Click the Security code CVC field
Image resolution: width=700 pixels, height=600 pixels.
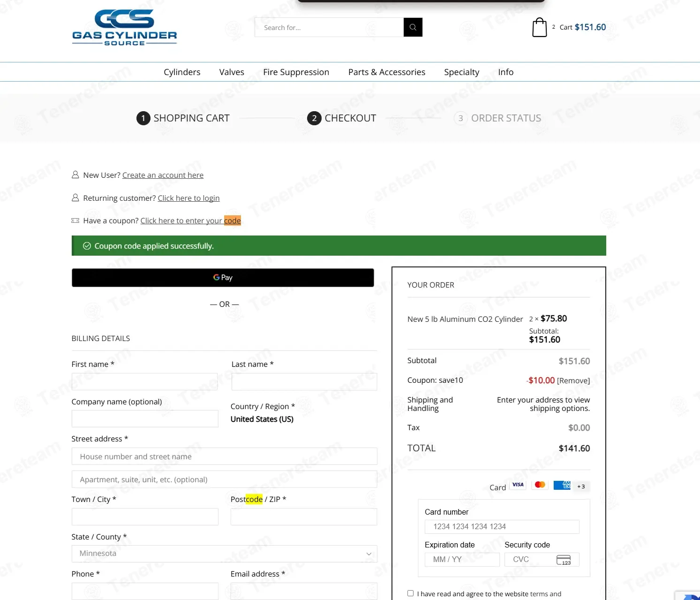pyautogui.click(x=542, y=560)
